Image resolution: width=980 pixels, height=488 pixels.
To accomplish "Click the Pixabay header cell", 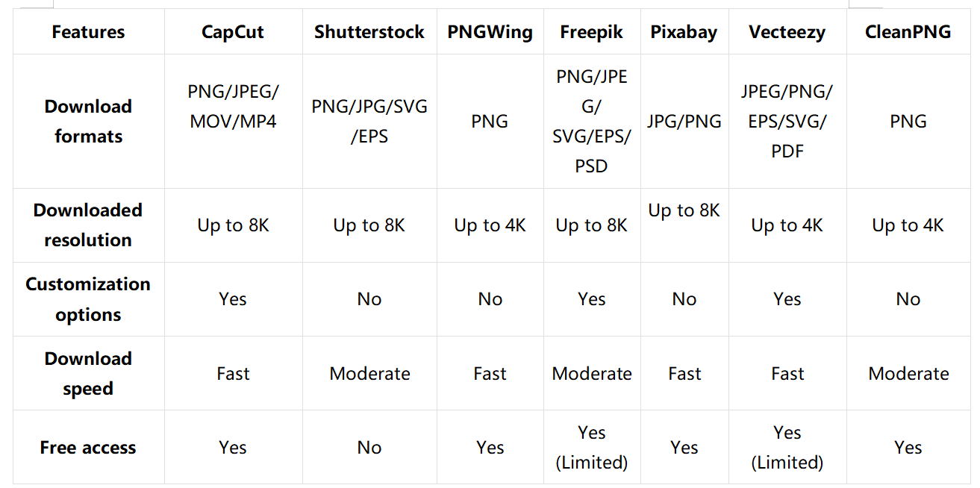I will point(684,32).
